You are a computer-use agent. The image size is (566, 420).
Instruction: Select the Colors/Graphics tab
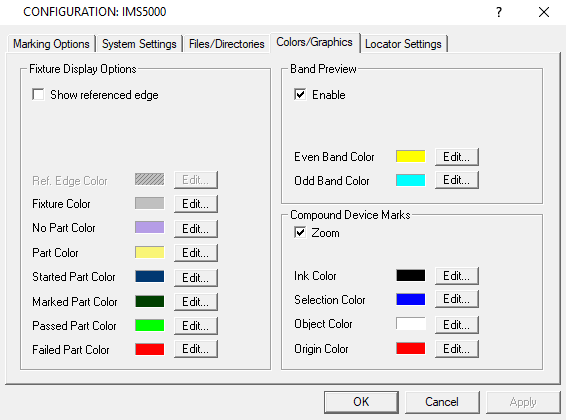314,42
